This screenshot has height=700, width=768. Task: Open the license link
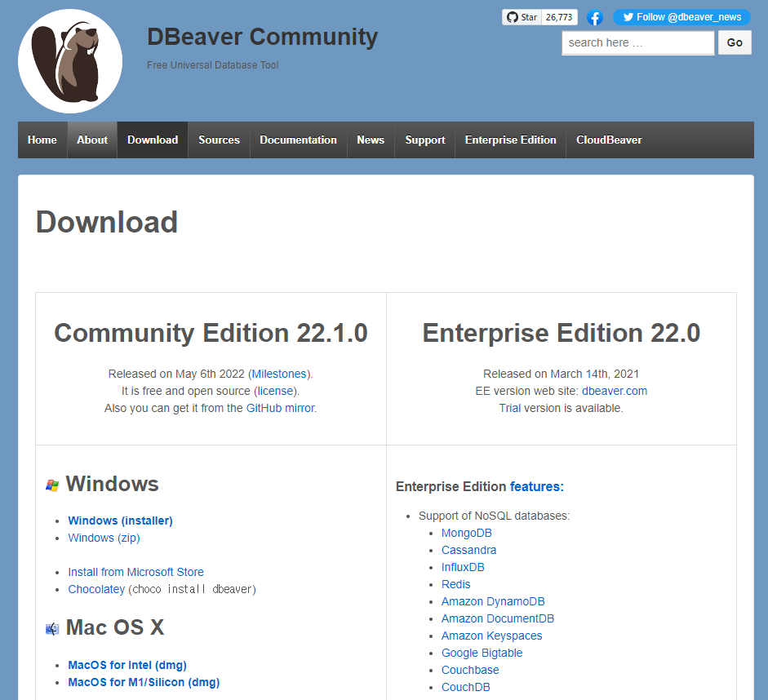pos(275,391)
